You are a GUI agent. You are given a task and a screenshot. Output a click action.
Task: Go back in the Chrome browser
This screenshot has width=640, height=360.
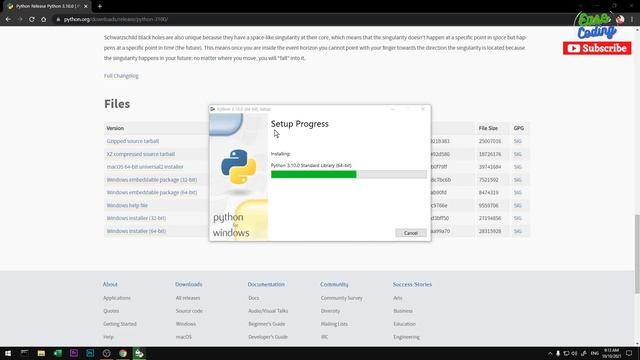click(x=8, y=19)
